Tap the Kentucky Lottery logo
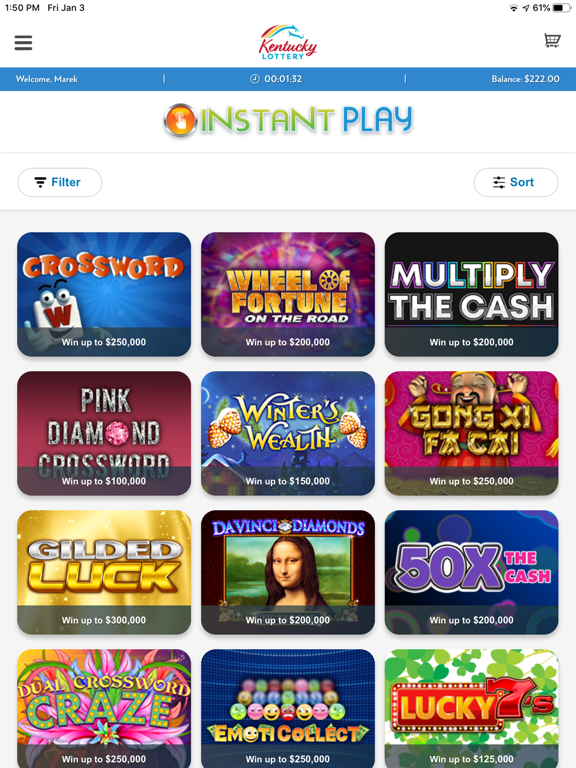Image resolution: width=576 pixels, height=768 pixels. [x=288, y=42]
